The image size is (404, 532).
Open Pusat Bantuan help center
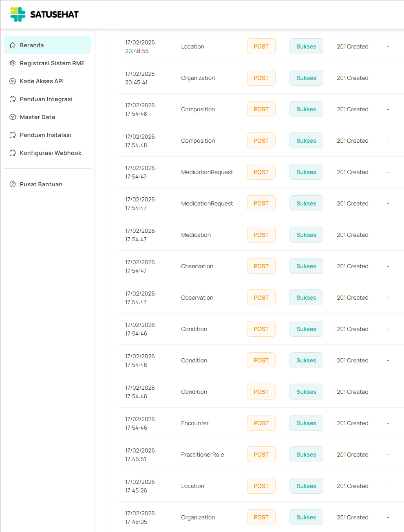pyautogui.click(x=41, y=184)
